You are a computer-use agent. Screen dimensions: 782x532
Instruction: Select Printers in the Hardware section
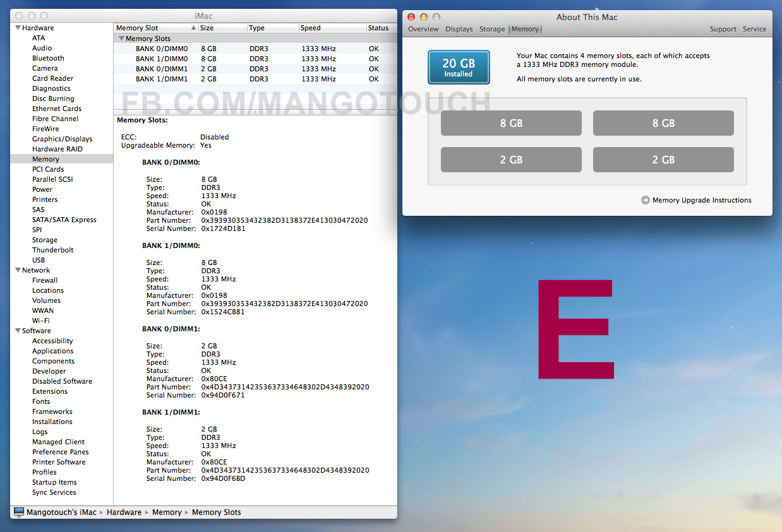(45, 199)
